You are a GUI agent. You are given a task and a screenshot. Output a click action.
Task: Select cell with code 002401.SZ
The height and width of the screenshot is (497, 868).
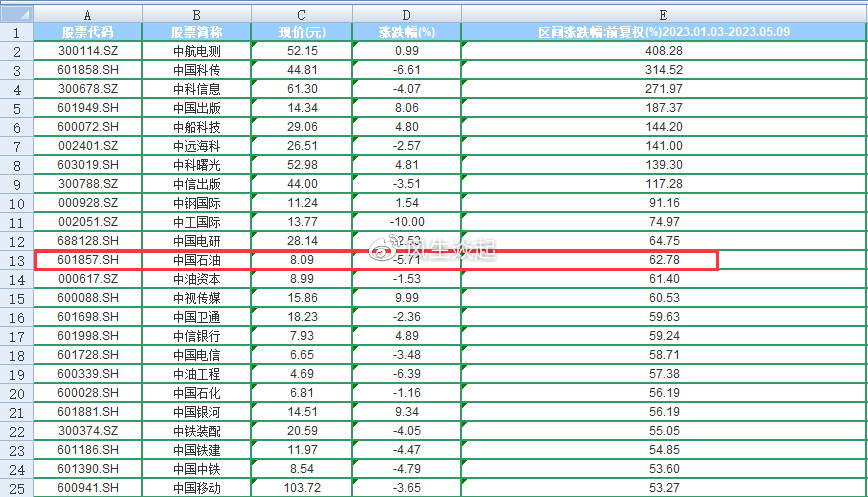pos(87,146)
